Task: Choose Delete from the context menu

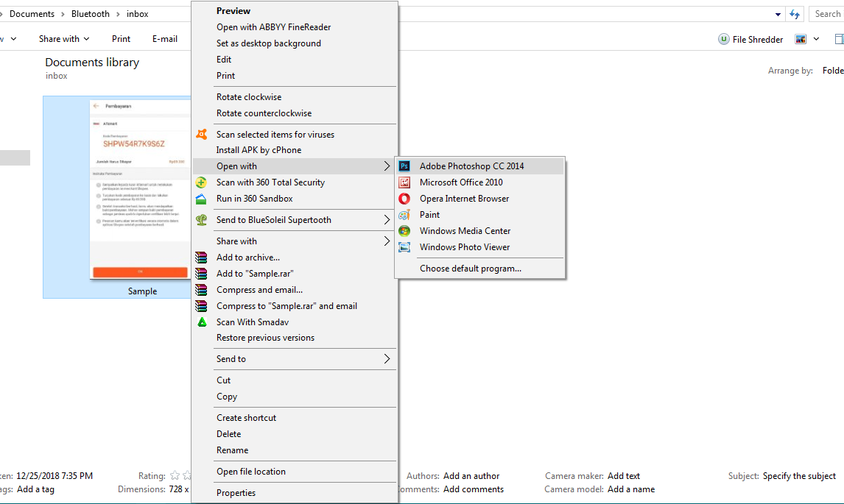Action: pos(229,434)
